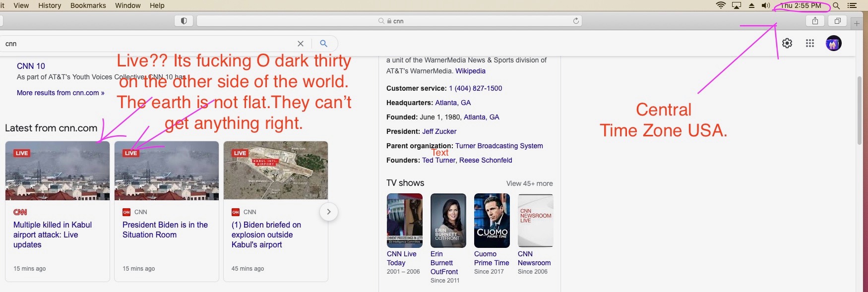Open the volume control icon
Image resolution: width=868 pixels, height=292 pixels.
(x=766, y=5)
